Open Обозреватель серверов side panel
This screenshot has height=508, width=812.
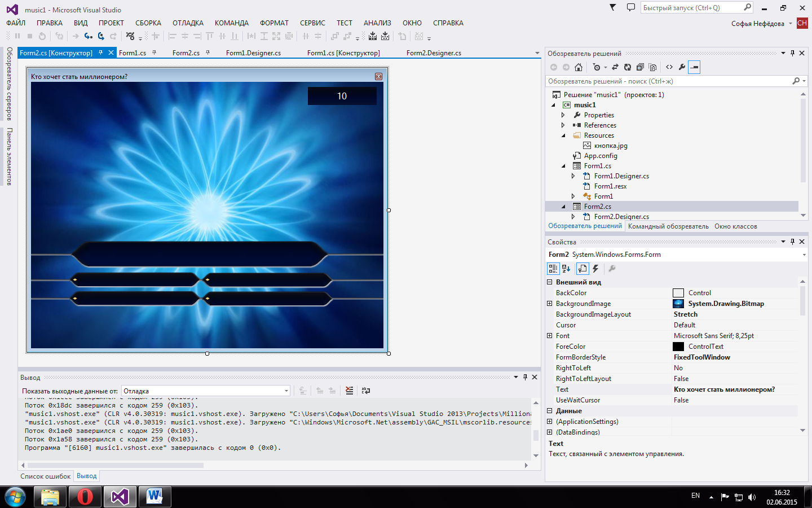[x=9, y=84]
